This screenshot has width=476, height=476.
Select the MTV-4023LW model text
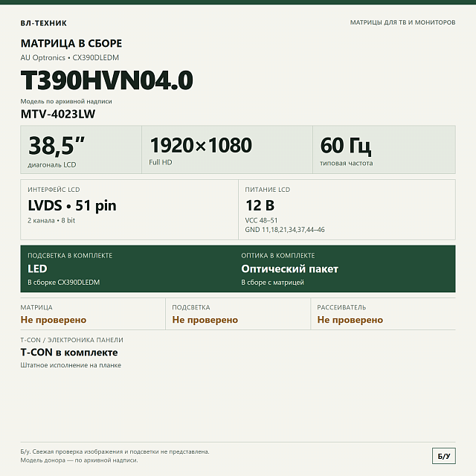point(58,114)
